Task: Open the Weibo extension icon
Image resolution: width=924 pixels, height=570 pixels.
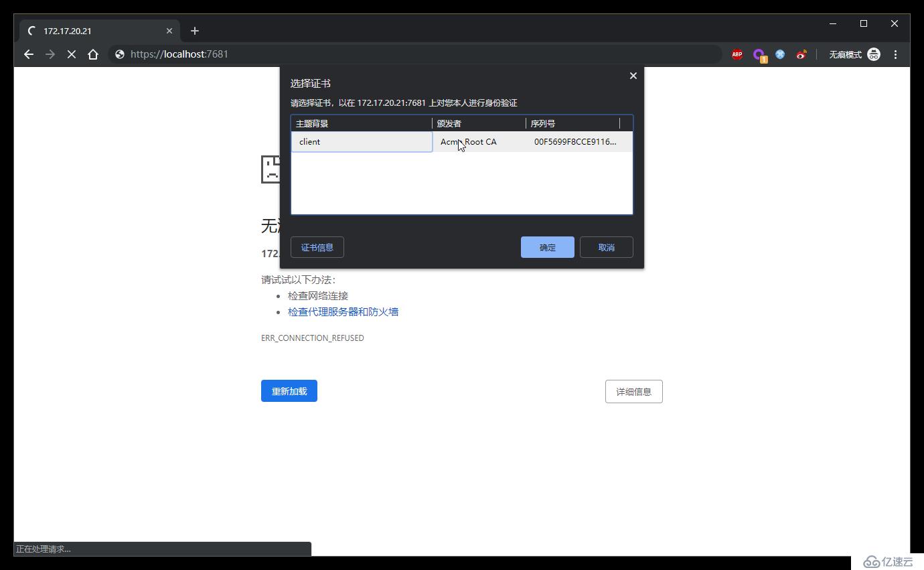Action: (801, 54)
